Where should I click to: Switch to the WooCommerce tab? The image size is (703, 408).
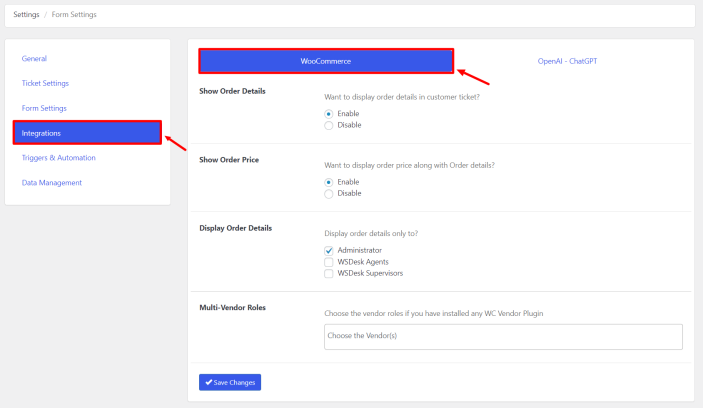(326, 61)
